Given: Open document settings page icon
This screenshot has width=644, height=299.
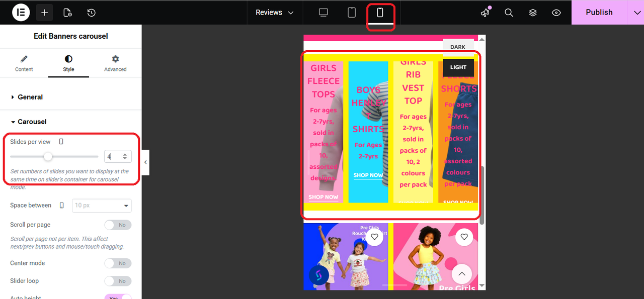Looking at the screenshot, I should [x=67, y=12].
